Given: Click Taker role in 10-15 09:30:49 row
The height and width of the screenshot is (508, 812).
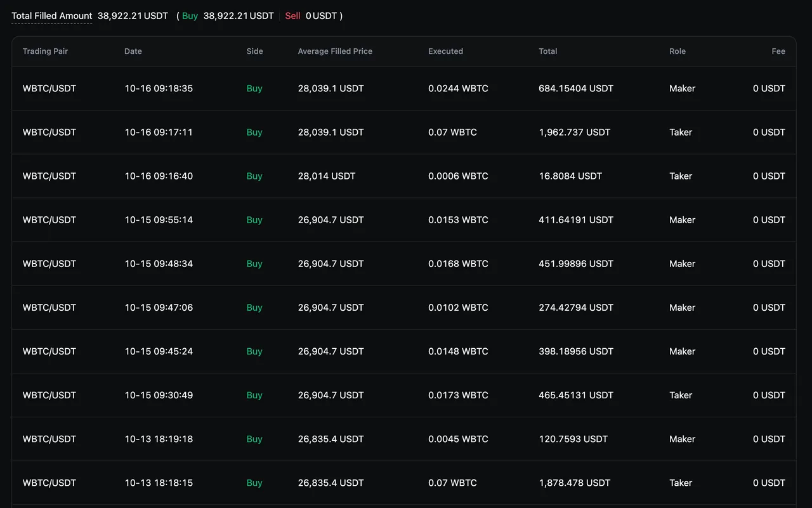Looking at the screenshot, I should point(681,395).
